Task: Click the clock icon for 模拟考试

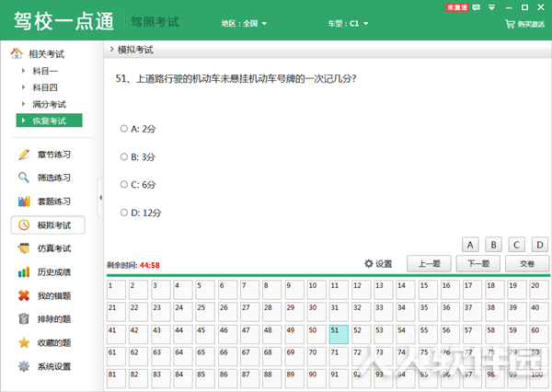Action: click(24, 225)
